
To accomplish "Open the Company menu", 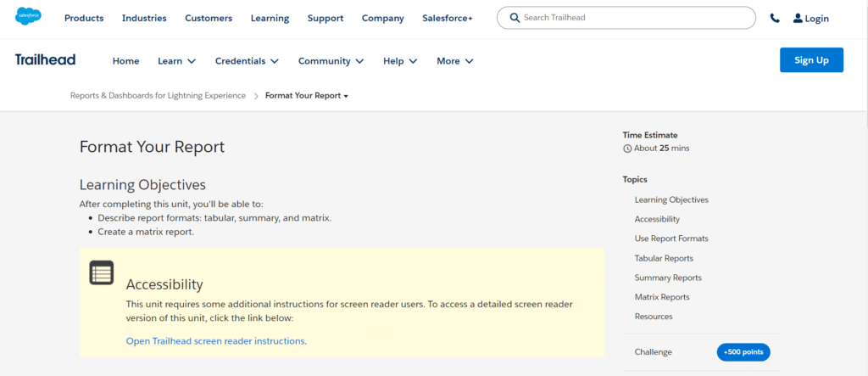I will click(x=382, y=19).
